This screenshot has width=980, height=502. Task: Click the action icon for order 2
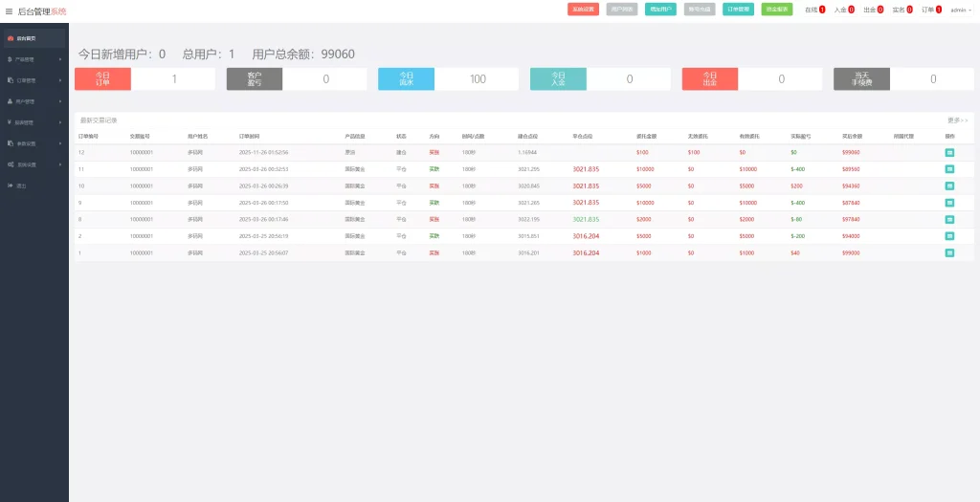point(949,236)
